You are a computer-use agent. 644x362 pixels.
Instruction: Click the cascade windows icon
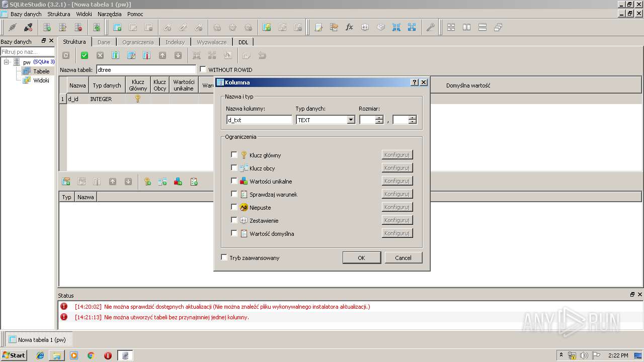tap(498, 27)
